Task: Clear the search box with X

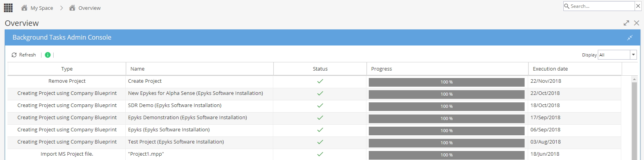Action: 638,6
